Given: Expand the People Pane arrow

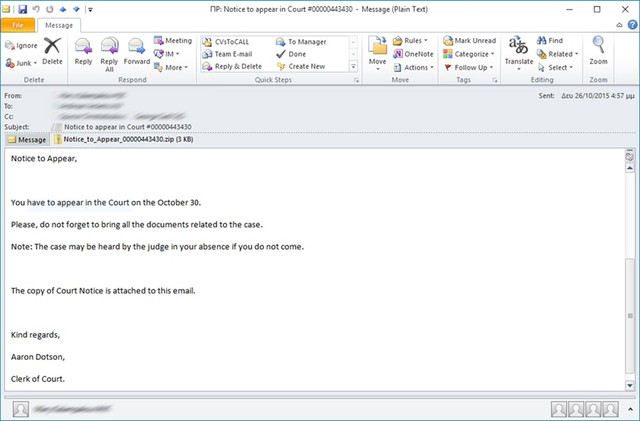Looking at the screenshot, I should point(630,409).
